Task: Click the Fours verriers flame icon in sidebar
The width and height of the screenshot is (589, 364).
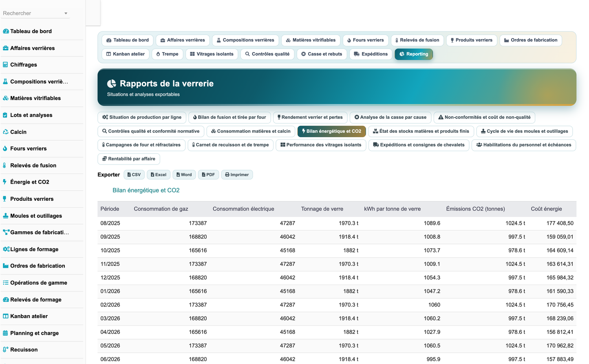Action: pos(5,149)
